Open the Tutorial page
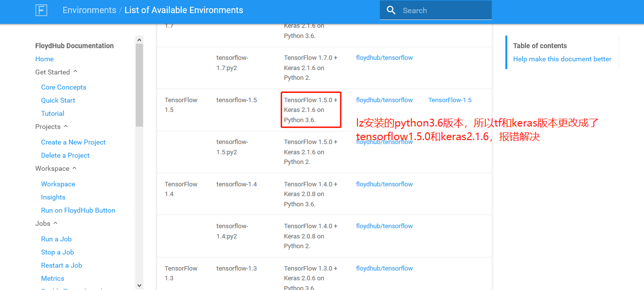 coord(53,113)
